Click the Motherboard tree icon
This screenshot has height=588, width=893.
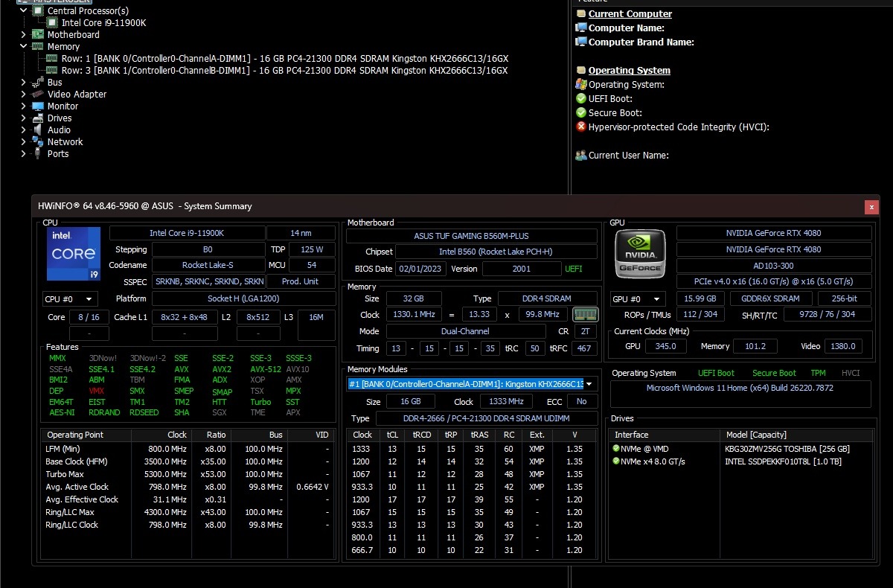click(38, 34)
